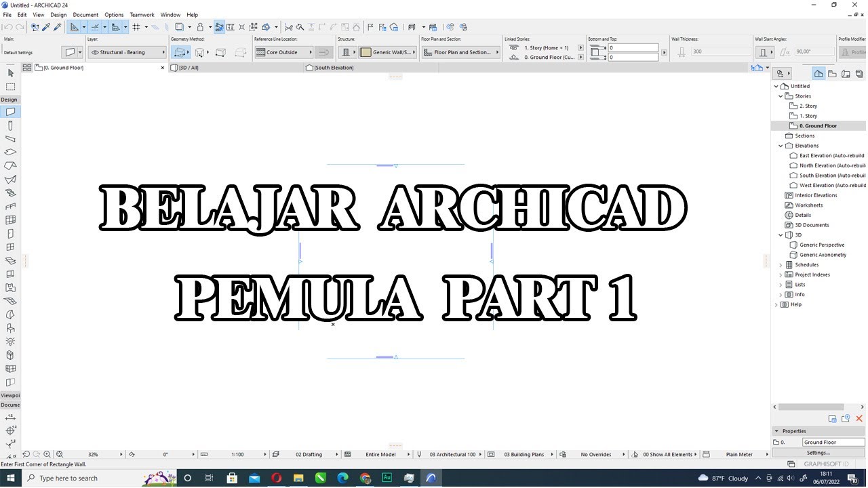Select the Shell tool in the toolbox

click(10, 180)
